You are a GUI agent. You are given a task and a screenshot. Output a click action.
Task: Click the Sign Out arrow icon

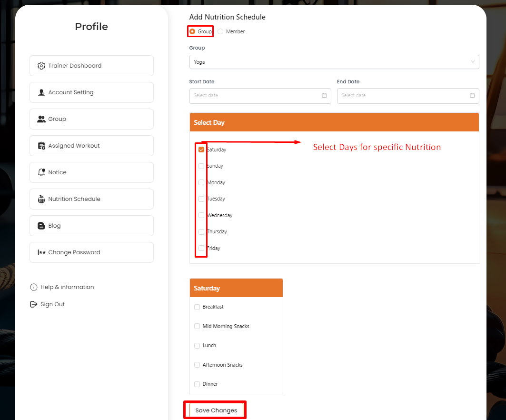coord(34,304)
